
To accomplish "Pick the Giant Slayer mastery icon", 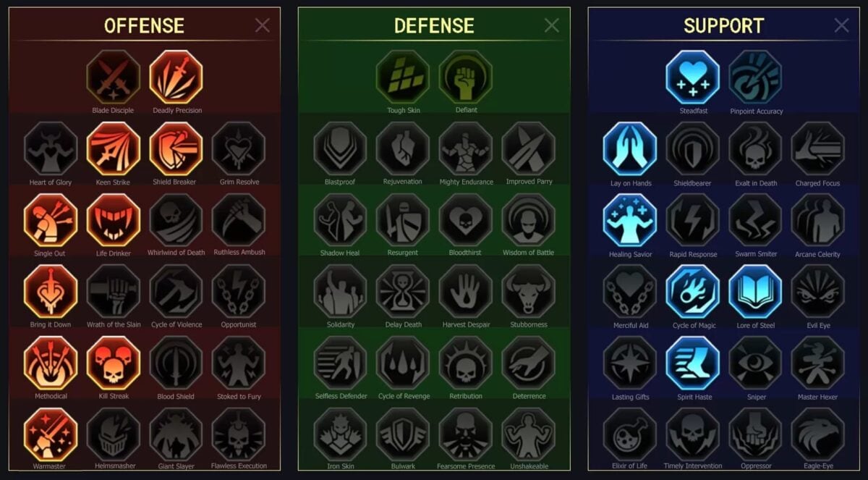I will pyautogui.click(x=176, y=434).
